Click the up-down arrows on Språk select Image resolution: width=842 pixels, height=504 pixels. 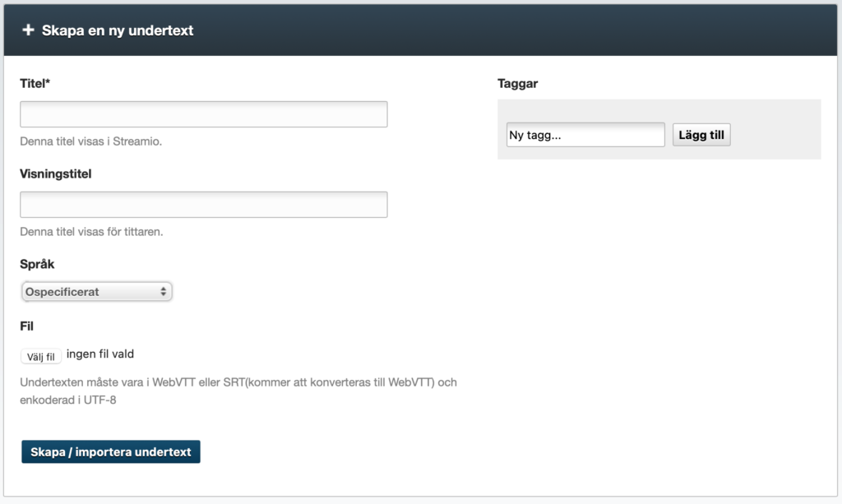click(x=164, y=291)
